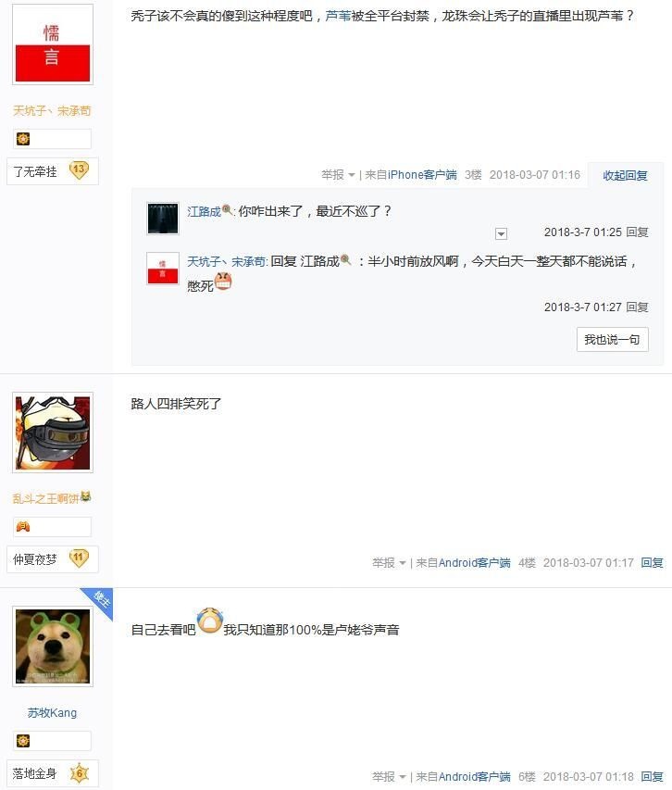Viewport: 672px width, 790px height.
Task: Click 江路成's dark avatar thumbnail
Action: [x=163, y=219]
